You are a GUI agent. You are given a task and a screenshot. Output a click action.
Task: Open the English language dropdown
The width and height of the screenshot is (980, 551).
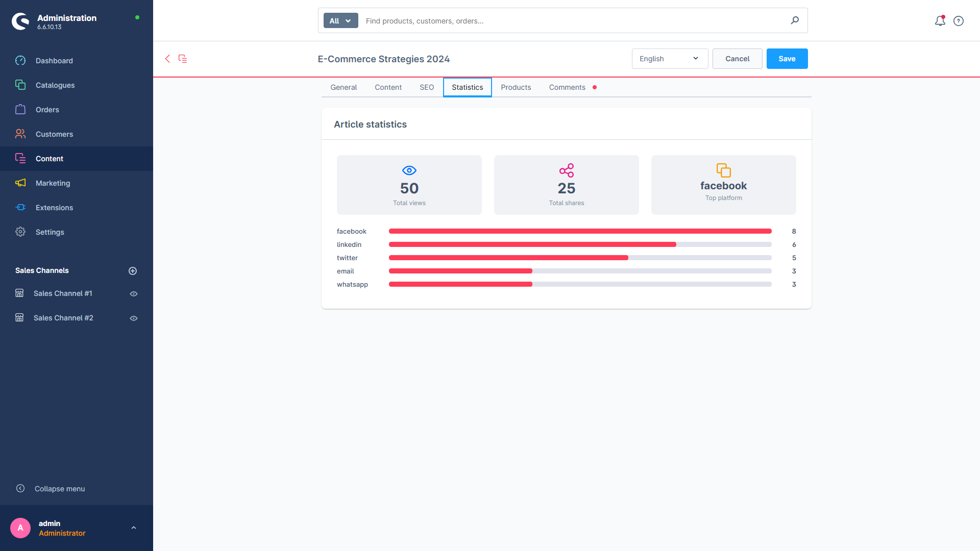[x=670, y=59]
